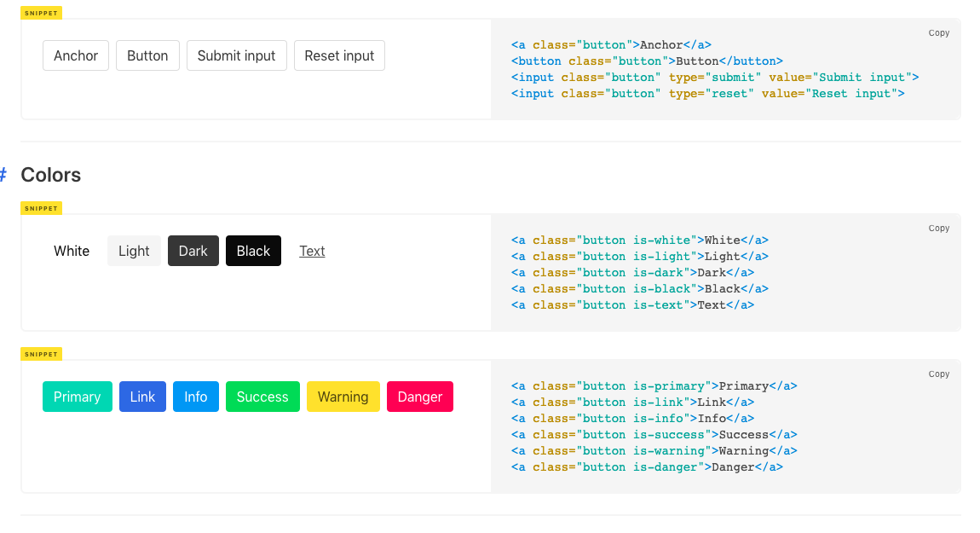Click the underlined Text button
This screenshot has width=980, height=533.
[x=312, y=251]
